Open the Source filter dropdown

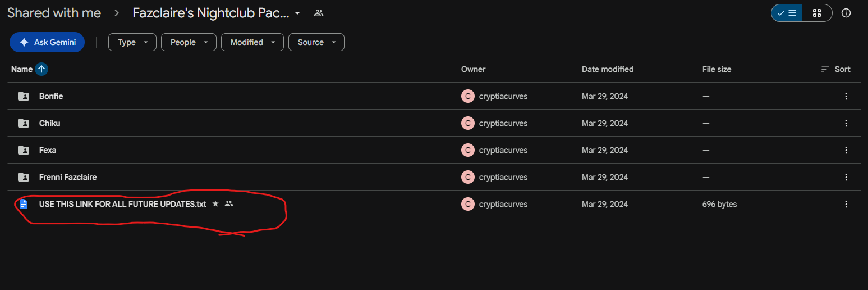click(x=316, y=42)
